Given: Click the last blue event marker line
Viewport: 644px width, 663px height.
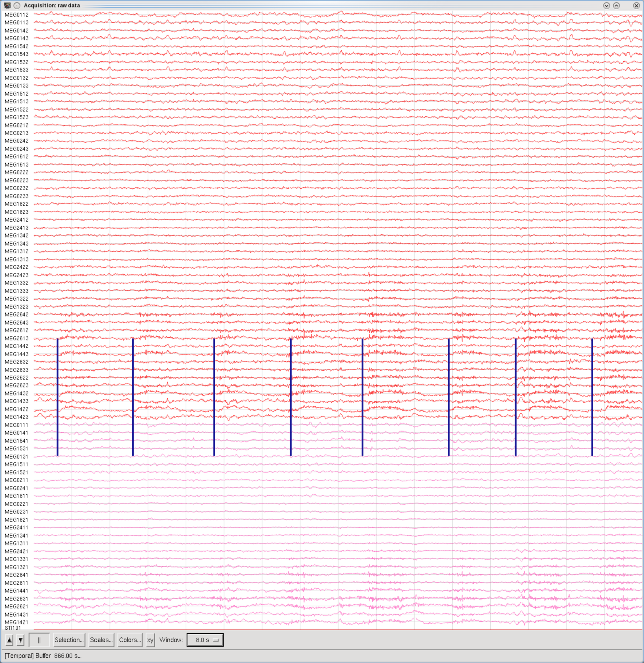Looking at the screenshot, I should (x=592, y=397).
